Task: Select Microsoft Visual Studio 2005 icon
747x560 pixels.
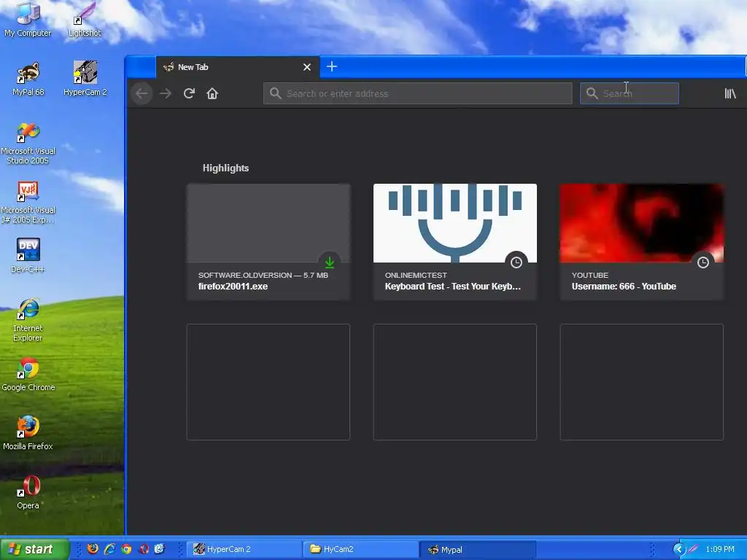Action: click(28, 143)
